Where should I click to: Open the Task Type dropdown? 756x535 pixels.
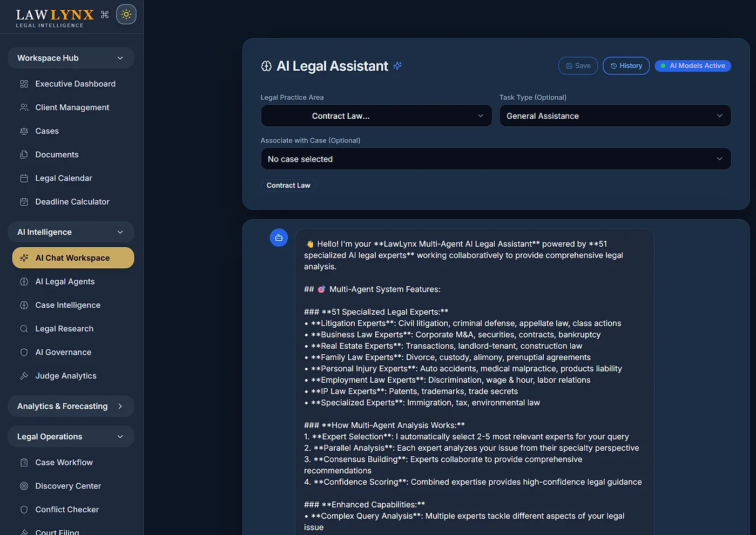[x=615, y=116]
